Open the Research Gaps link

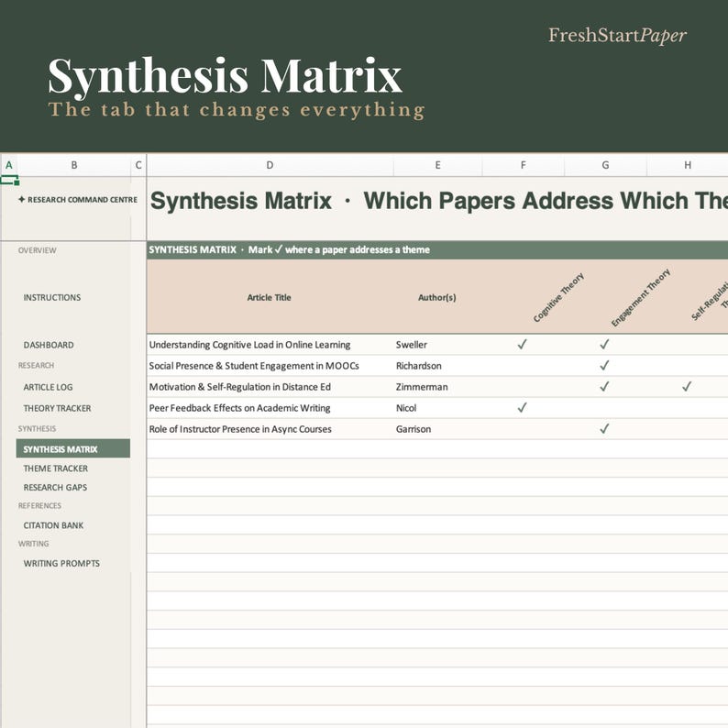[55, 488]
